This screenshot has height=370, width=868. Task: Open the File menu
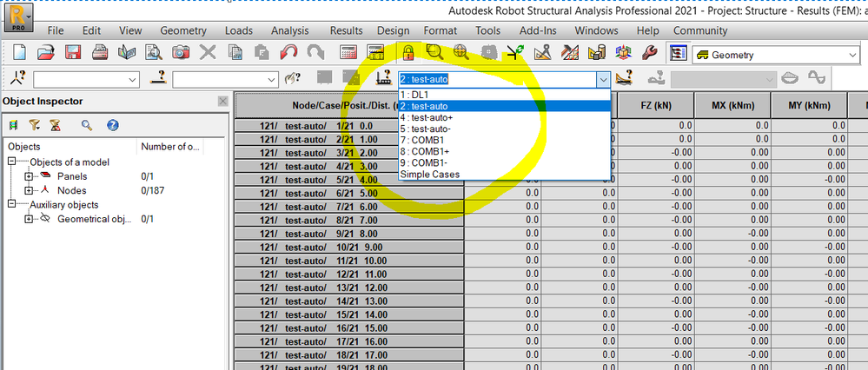[56, 30]
